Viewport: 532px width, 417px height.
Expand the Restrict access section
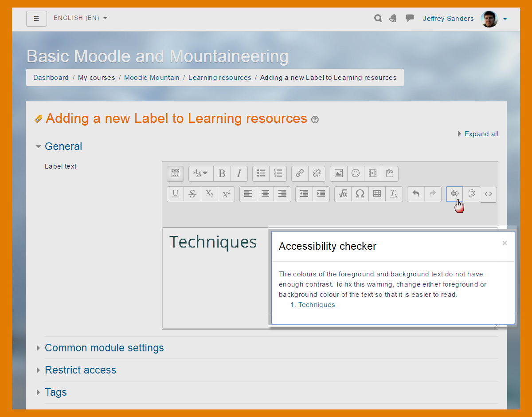[80, 370]
